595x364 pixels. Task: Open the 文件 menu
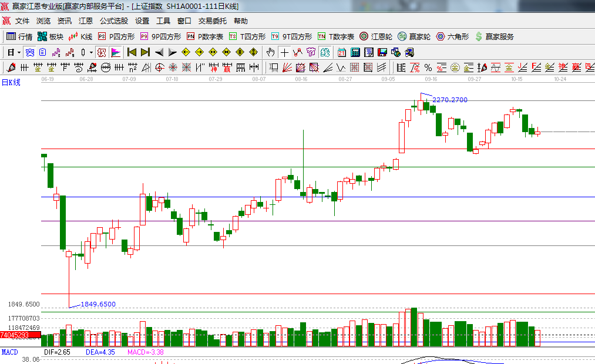pos(22,21)
